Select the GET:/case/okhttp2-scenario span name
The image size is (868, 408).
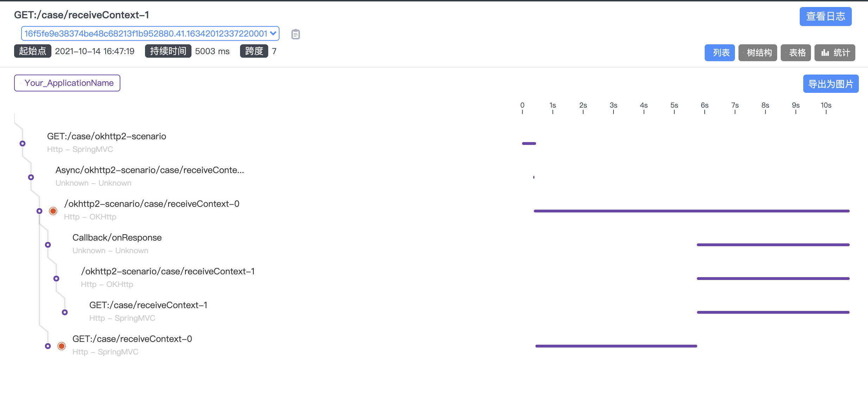click(106, 136)
